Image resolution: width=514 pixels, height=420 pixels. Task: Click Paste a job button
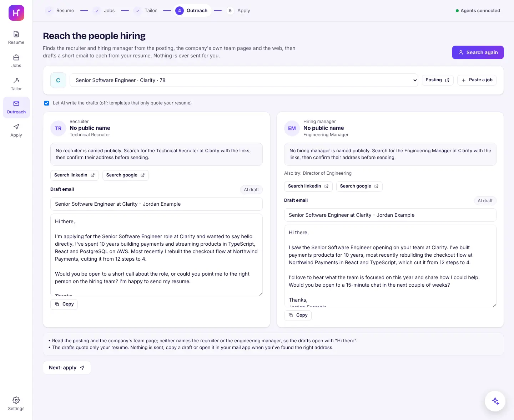click(x=477, y=80)
